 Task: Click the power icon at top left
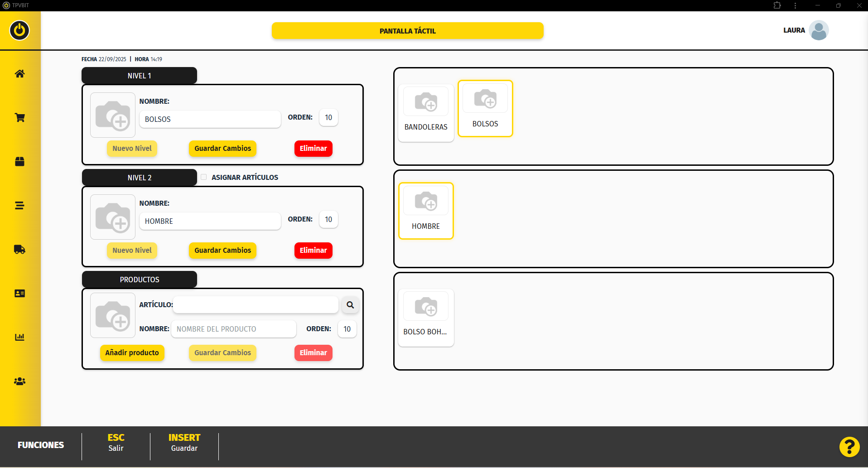click(x=19, y=30)
